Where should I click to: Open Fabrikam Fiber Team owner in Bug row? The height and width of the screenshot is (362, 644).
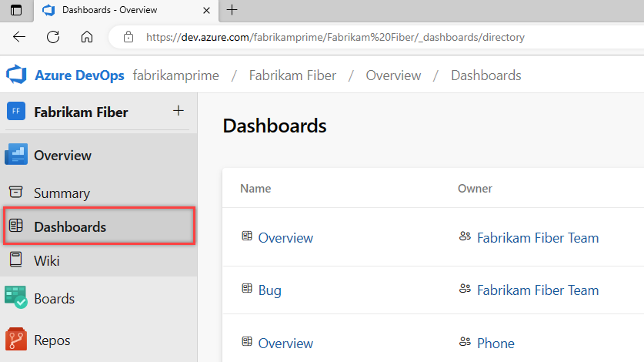click(x=538, y=290)
